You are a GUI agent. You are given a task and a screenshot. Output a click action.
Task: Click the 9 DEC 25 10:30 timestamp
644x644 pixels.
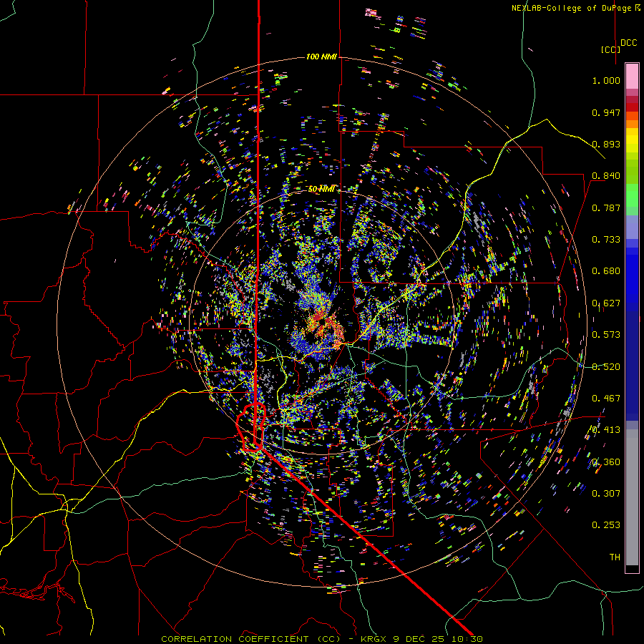pyautogui.click(x=438, y=639)
